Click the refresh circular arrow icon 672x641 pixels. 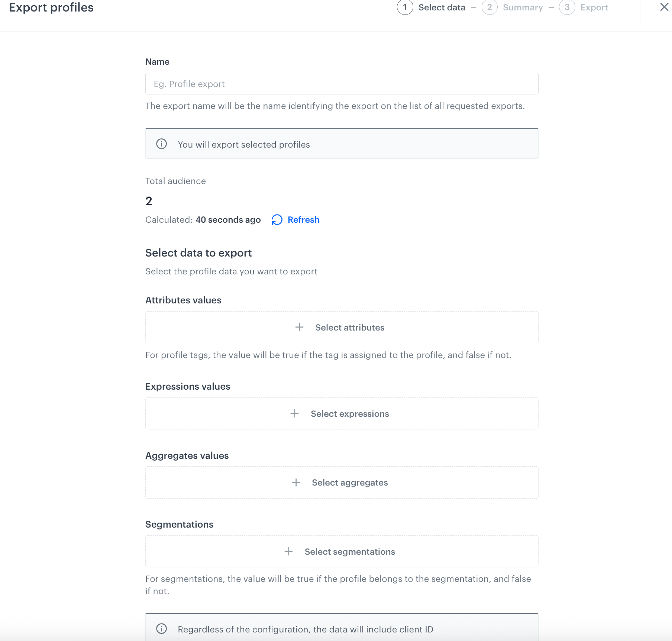[277, 220]
